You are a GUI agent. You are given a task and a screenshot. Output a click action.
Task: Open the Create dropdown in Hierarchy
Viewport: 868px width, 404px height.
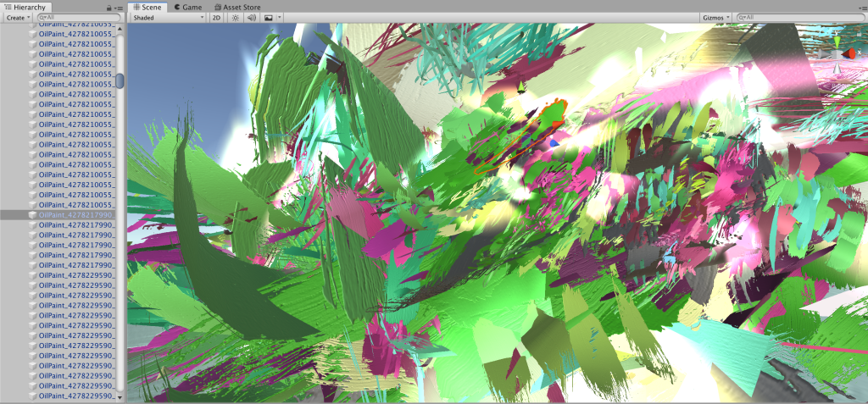click(17, 17)
